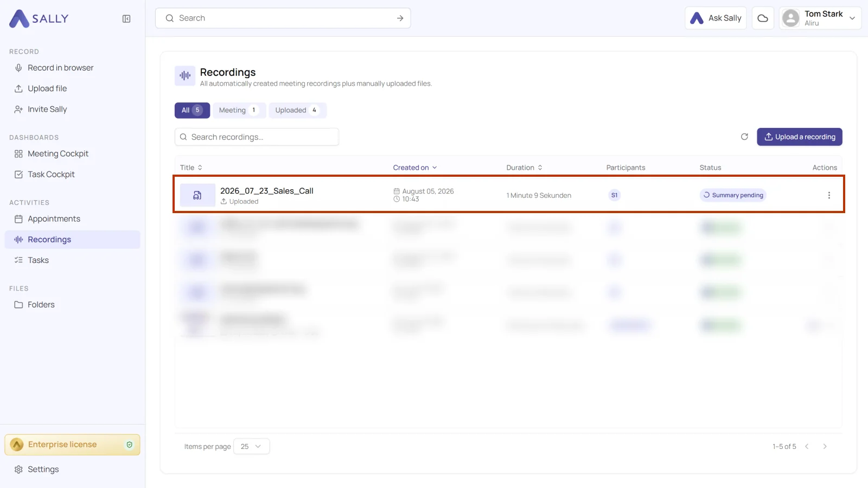Click the Summary pending status badge
This screenshot has width=868, height=488.
coord(733,195)
